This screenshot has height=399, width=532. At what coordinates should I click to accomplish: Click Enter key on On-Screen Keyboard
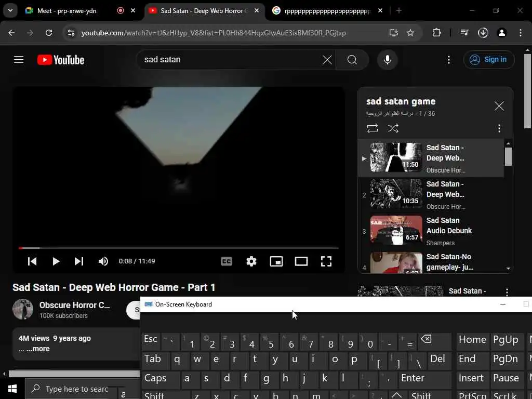tap(425, 380)
